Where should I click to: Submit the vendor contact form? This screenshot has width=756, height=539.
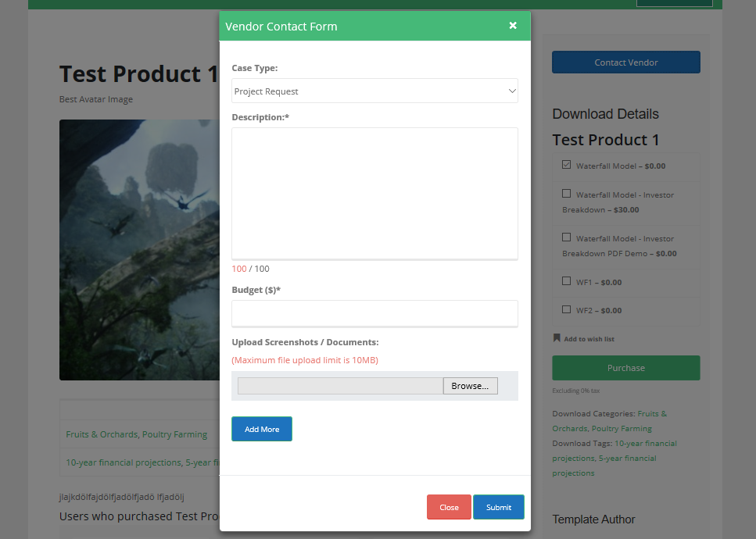coord(499,507)
